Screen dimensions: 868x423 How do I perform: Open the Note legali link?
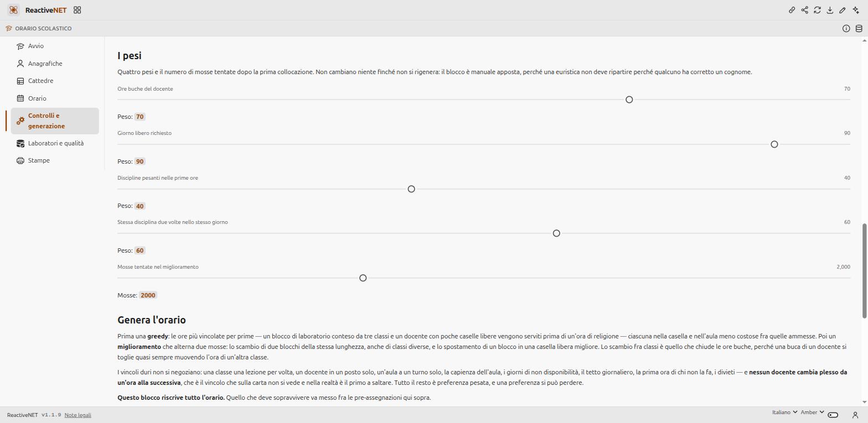click(77, 415)
